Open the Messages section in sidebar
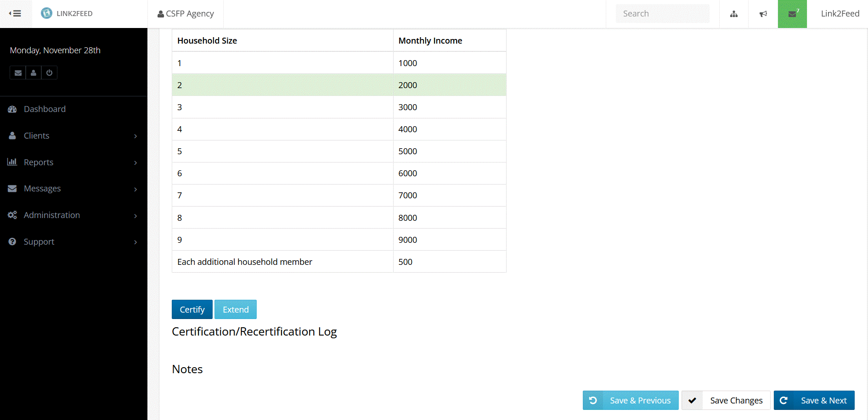 [42, 188]
